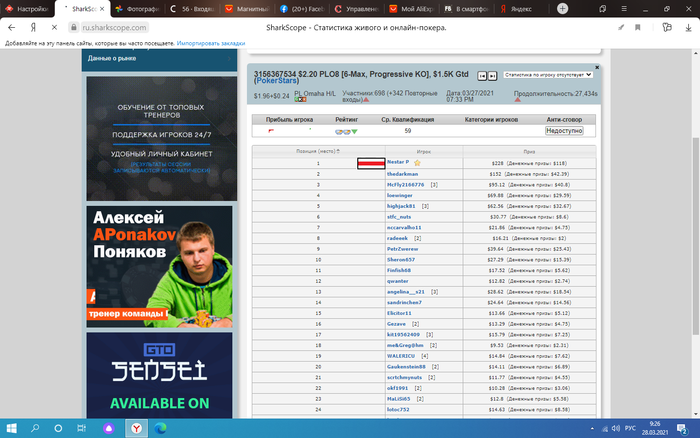Image resolution: width=700 pixels, height=438 pixels.
Task: Open player Nestar P profile
Action: pyautogui.click(x=398, y=162)
